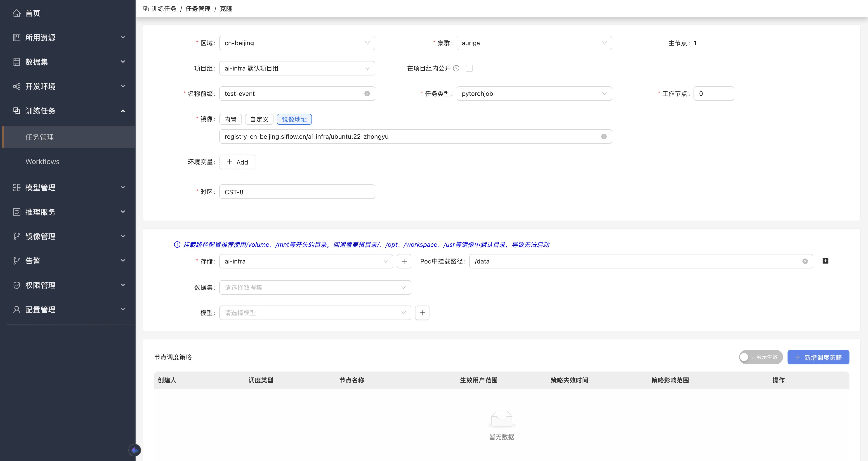Click the help icon next to 在项目组内公开

tap(456, 68)
